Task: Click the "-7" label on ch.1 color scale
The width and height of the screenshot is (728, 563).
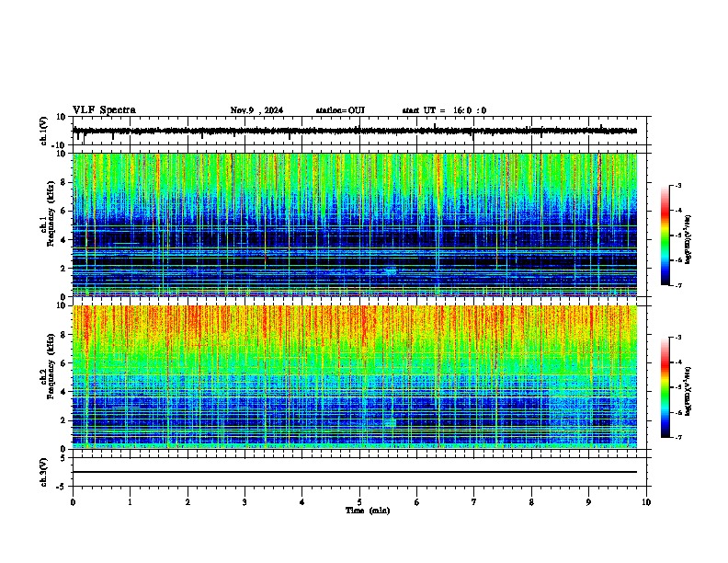Action: click(x=678, y=285)
